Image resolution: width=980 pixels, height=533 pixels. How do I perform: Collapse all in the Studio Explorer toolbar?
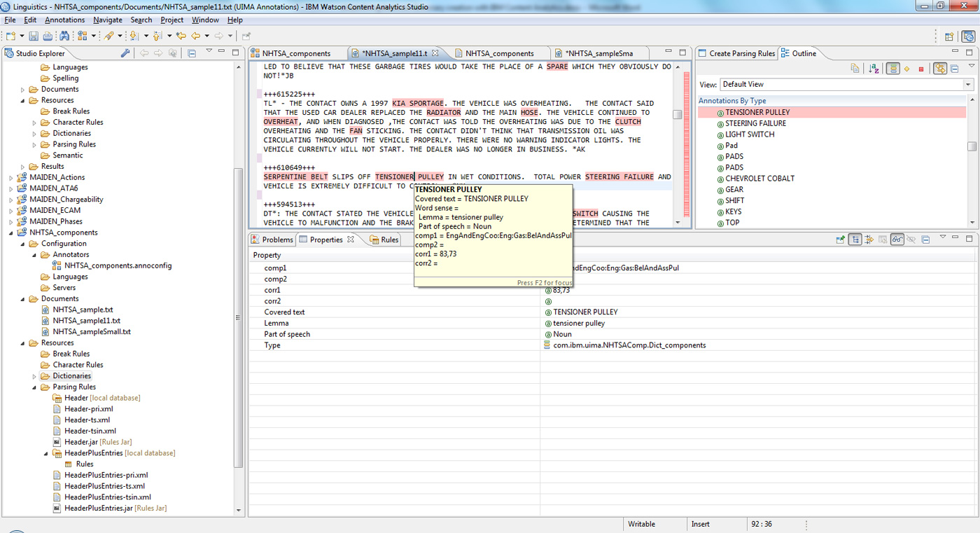pos(192,53)
